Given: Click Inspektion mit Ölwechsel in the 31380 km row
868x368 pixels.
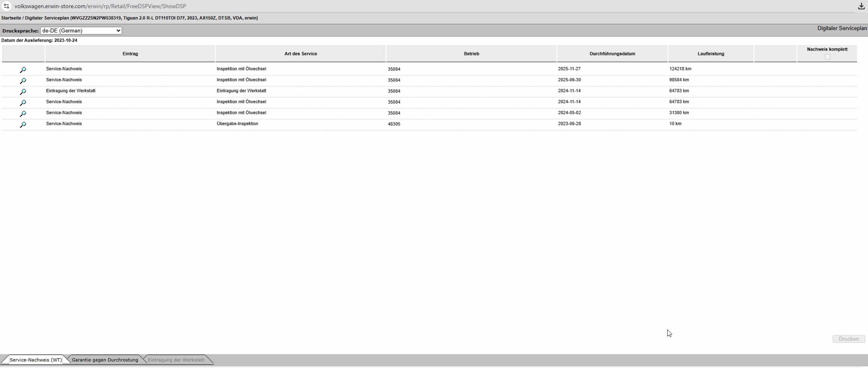Looking at the screenshot, I should tap(241, 113).
